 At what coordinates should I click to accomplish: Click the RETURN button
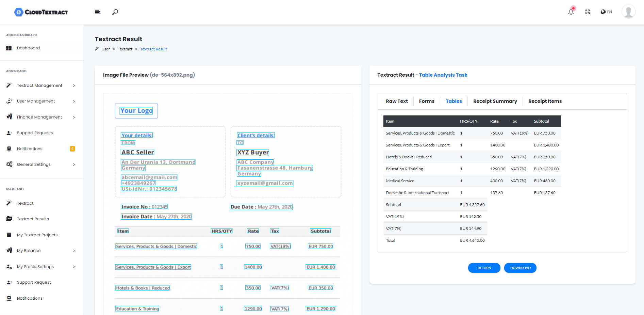pyautogui.click(x=484, y=268)
